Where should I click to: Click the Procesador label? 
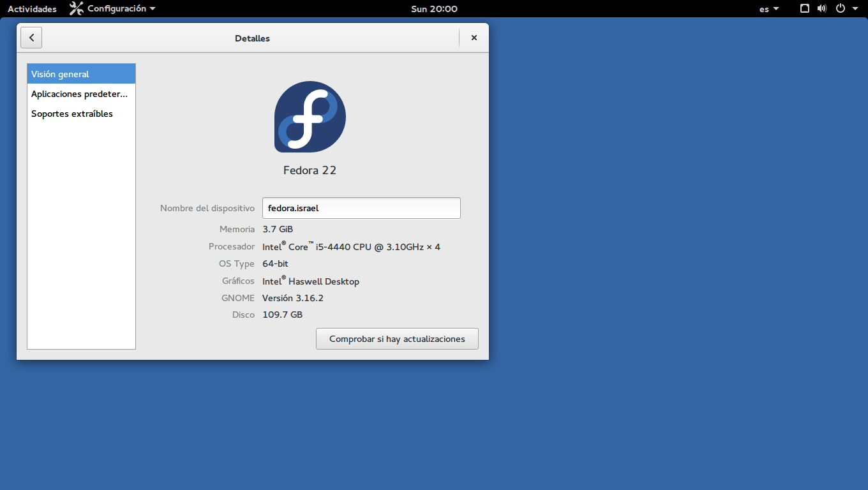coord(232,246)
